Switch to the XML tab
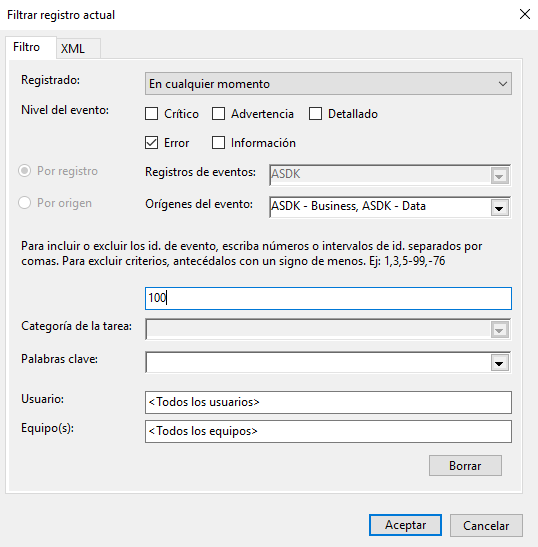This screenshot has height=547, width=538. (x=79, y=48)
